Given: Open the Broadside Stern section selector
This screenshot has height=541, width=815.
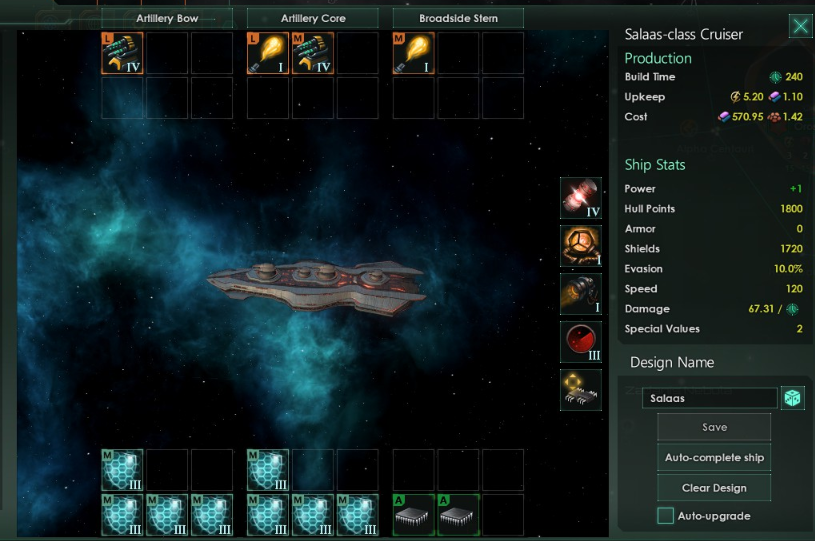Looking at the screenshot, I should click(x=458, y=18).
